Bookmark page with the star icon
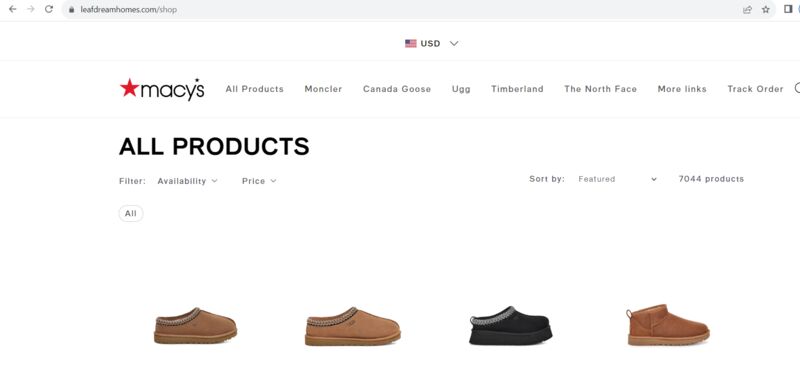 pos(766,9)
